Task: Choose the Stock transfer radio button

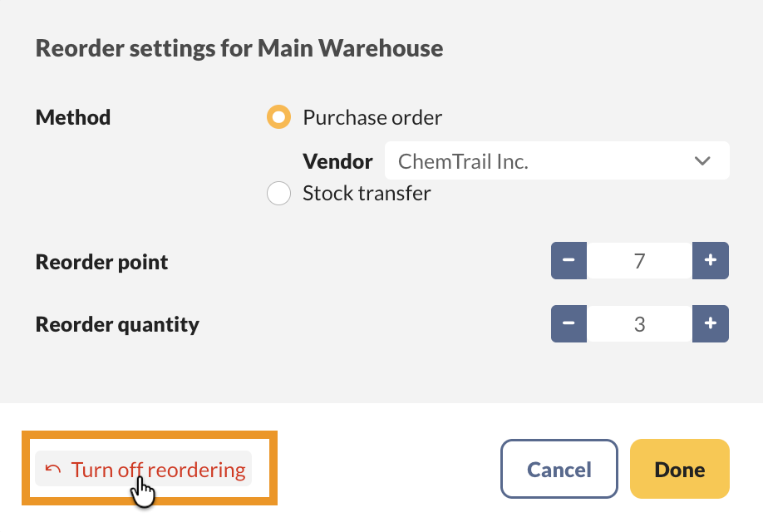Action: tap(278, 194)
